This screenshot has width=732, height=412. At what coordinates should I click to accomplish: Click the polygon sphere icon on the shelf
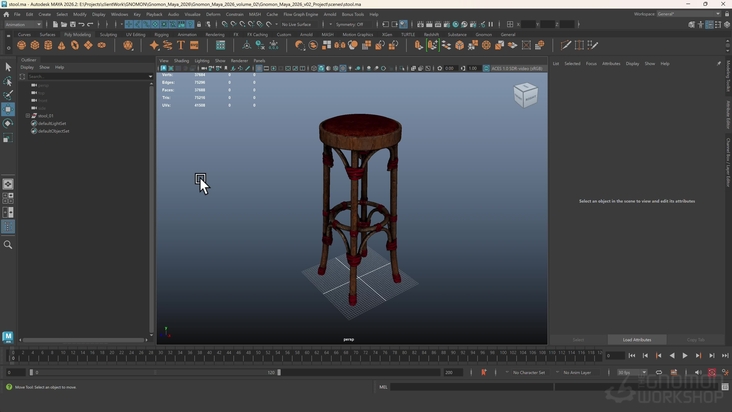pos(22,45)
